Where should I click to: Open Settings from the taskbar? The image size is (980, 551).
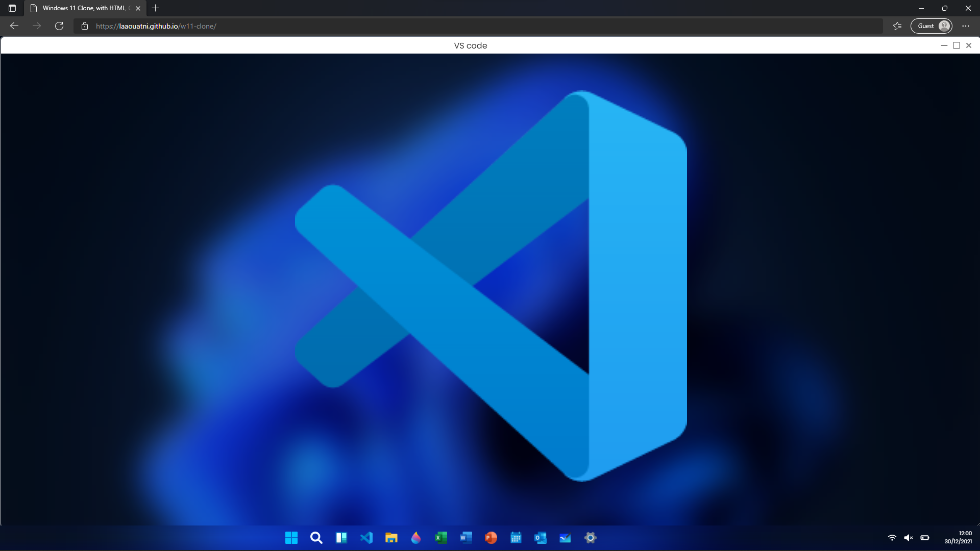pyautogui.click(x=590, y=538)
